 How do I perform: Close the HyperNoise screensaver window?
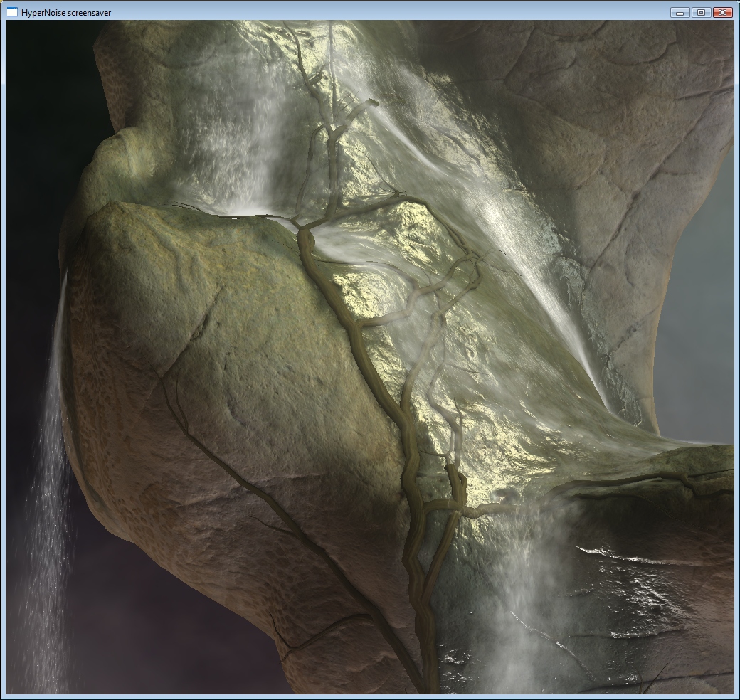[722, 12]
